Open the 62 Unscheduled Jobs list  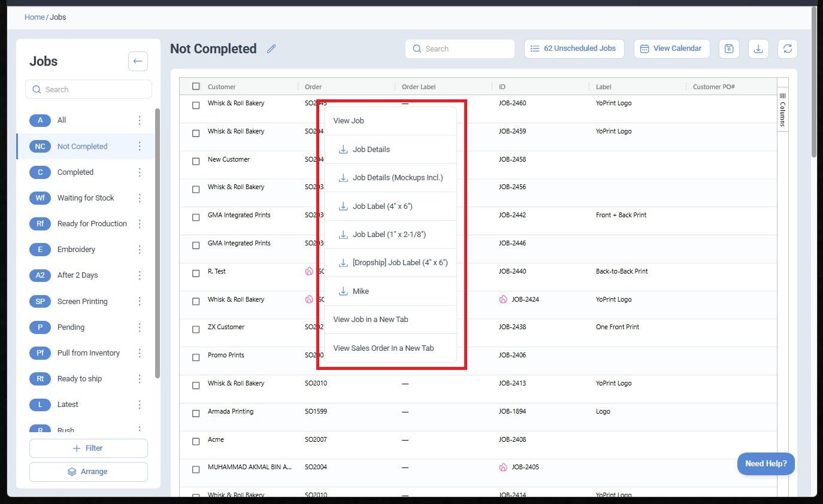[574, 48]
